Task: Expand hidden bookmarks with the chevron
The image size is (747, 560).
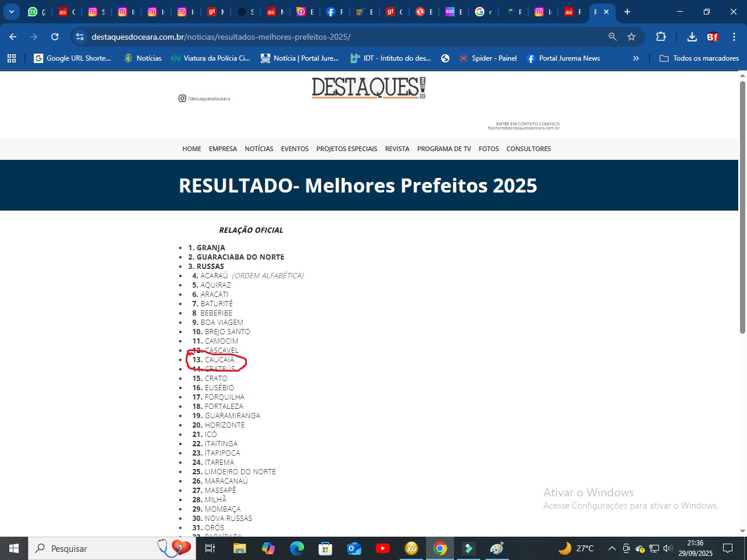Action: [636, 58]
